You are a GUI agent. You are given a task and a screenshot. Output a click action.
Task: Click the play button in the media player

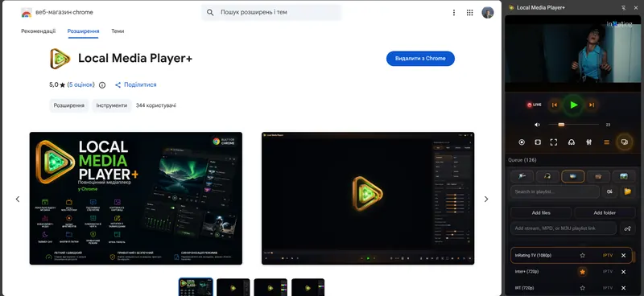573,105
